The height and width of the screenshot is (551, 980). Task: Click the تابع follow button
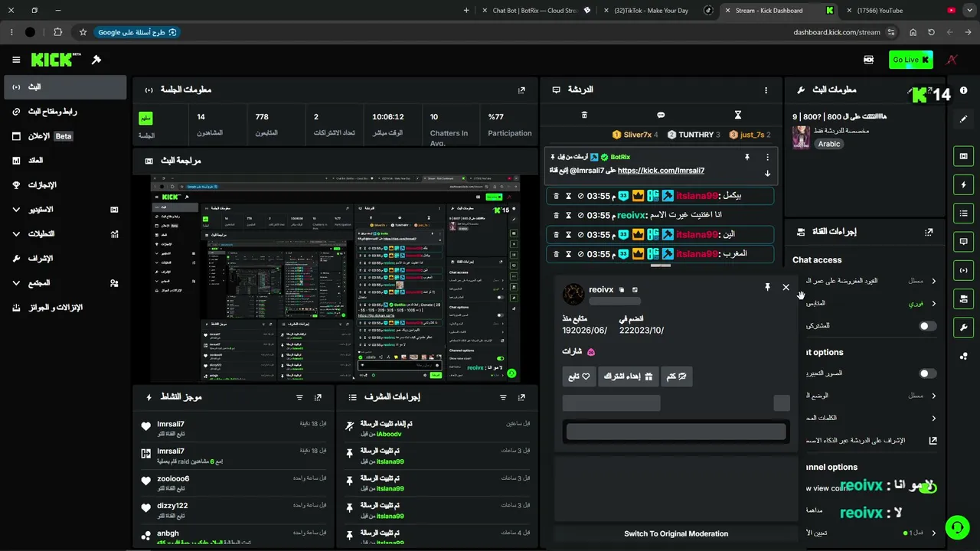coord(579,376)
